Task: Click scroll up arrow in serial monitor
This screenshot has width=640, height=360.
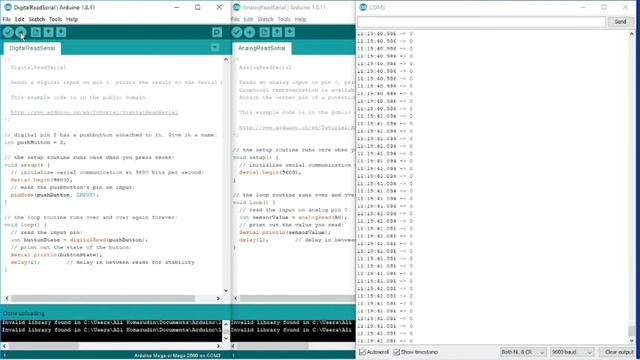Action: (x=631, y=34)
